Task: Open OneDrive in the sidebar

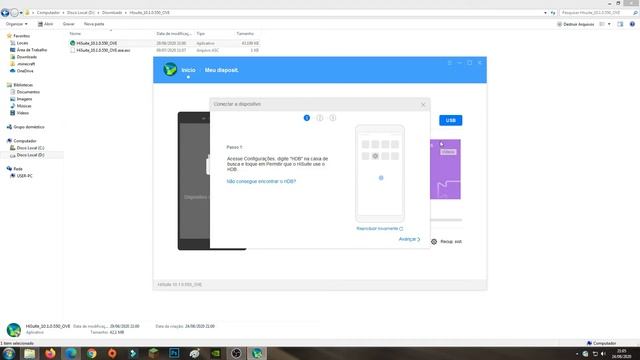Action: point(25,71)
